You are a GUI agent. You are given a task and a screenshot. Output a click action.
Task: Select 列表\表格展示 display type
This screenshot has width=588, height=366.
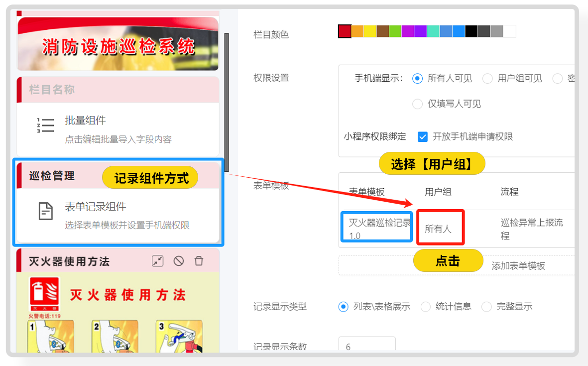tap(343, 307)
